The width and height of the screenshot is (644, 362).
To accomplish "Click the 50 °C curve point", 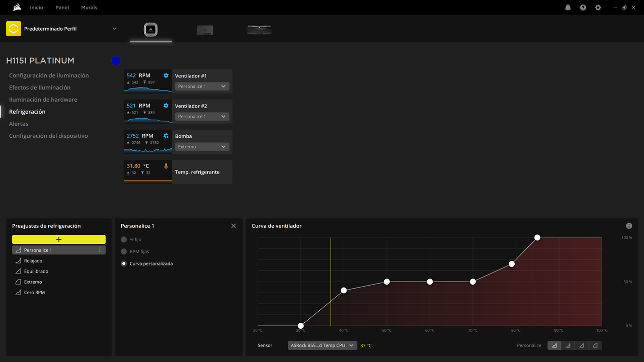I will pos(387,282).
